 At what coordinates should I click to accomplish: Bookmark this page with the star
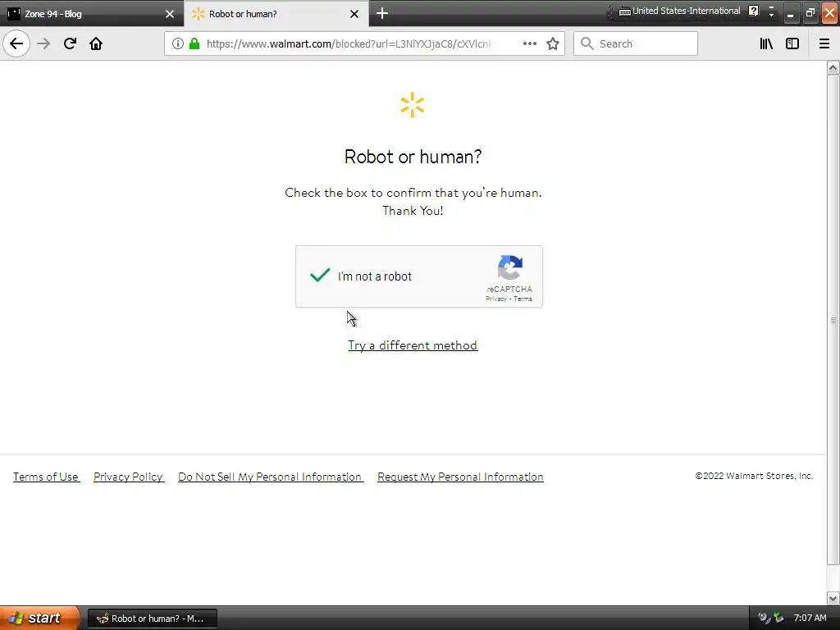553,43
